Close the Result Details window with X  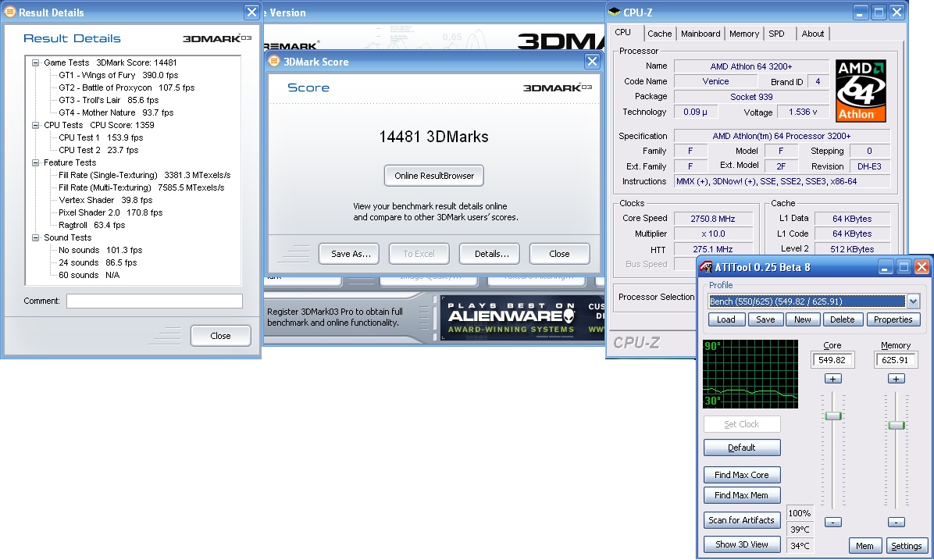coord(251,12)
